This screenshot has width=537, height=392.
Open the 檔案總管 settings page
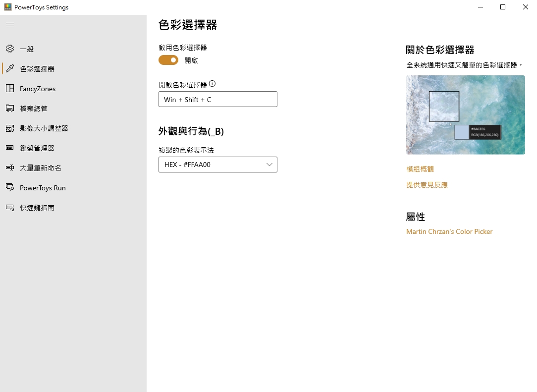[73, 108]
